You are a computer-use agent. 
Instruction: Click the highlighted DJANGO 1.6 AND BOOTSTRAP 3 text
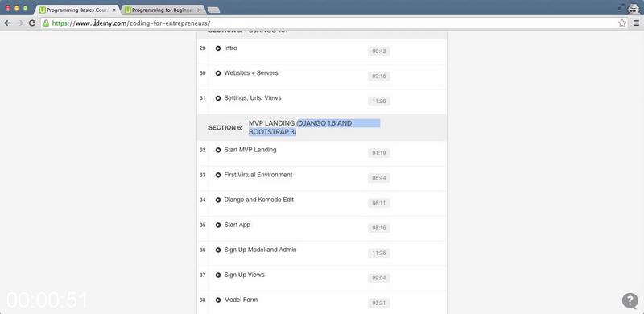[314, 128]
